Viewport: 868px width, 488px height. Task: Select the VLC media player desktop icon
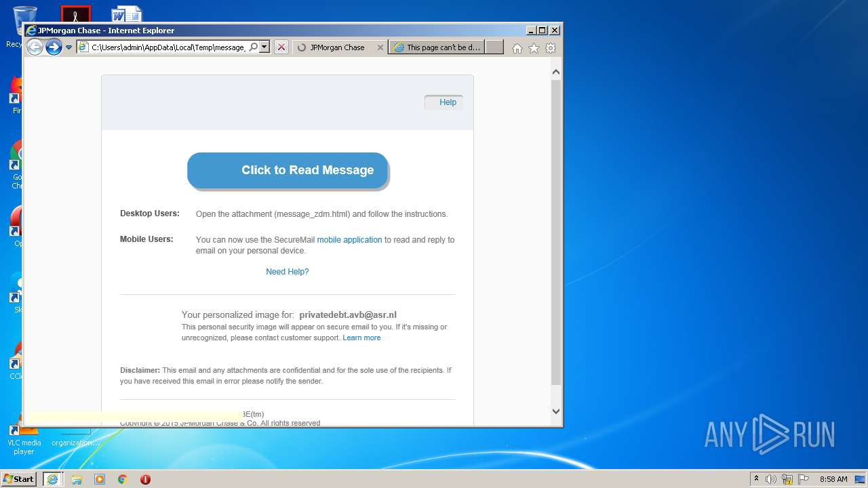coord(24,437)
